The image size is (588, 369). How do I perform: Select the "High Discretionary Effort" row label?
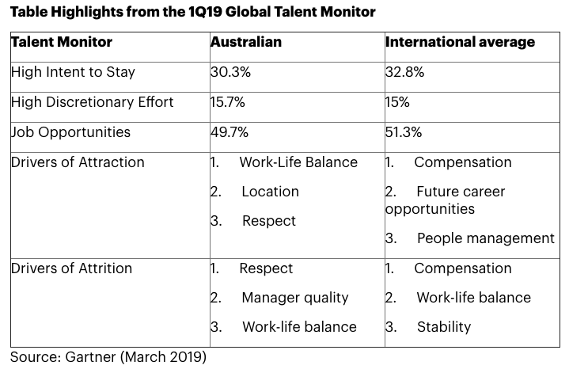click(x=92, y=102)
